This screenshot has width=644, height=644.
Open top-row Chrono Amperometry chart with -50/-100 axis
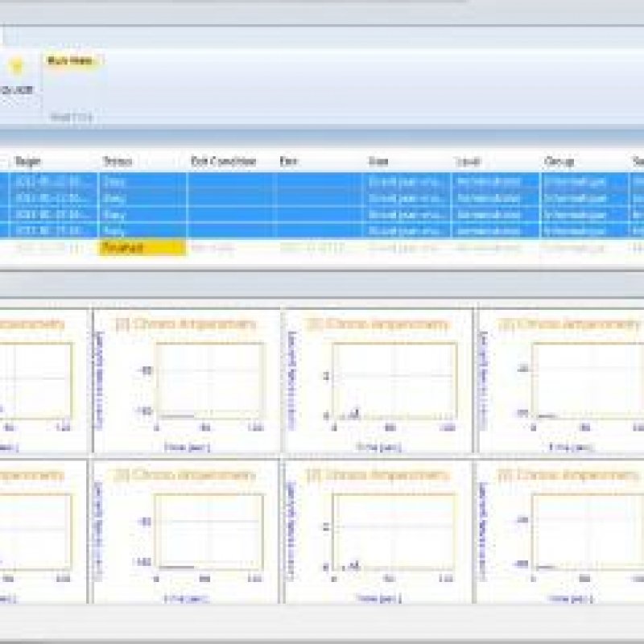click(187, 380)
